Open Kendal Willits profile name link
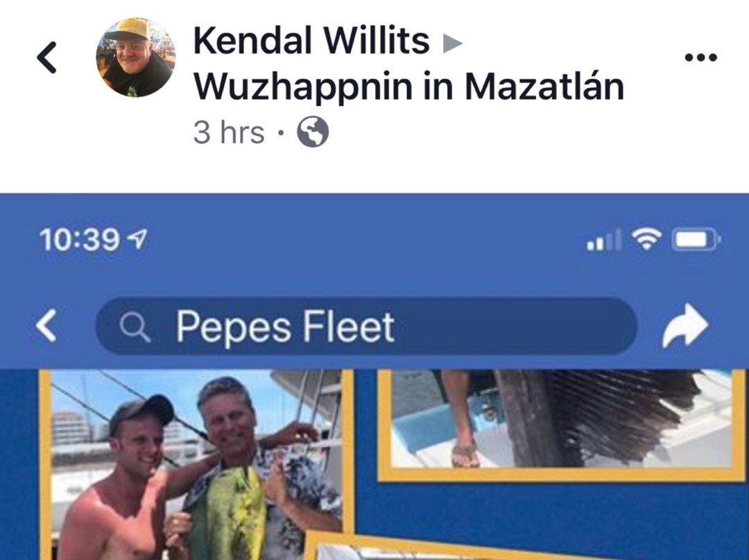Image resolution: width=749 pixels, height=560 pixels. pyautogui.click(x=311, y=41)
